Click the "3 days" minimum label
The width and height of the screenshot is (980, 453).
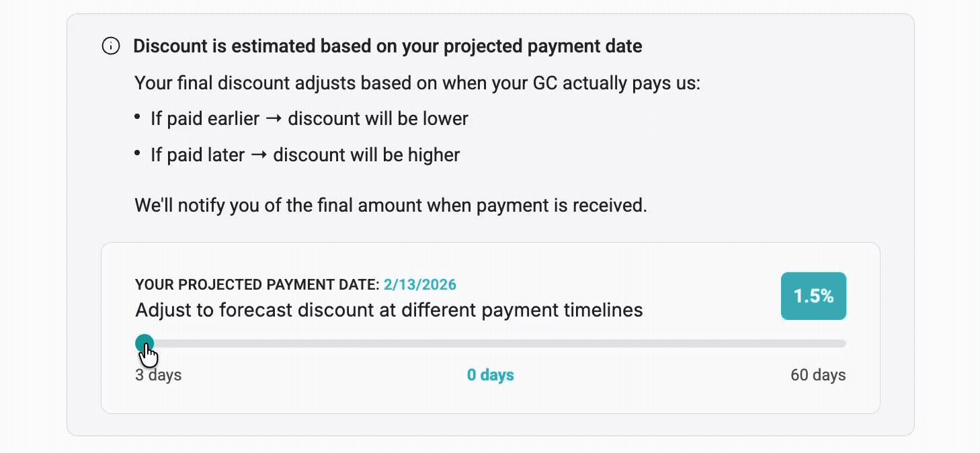[x=158, y=375]
